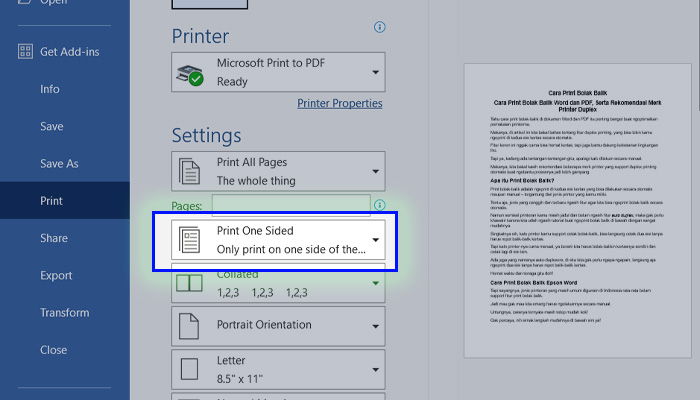Expand the Collated 1,2,3 dropdown

(x=278, y=283)
